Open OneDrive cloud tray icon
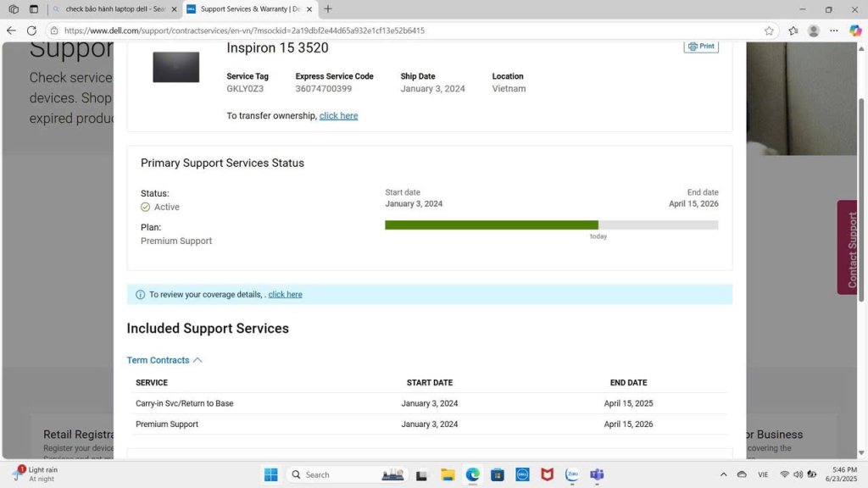Screen dimensions: 868x488 pyautogui.click(x=742, y=474)
